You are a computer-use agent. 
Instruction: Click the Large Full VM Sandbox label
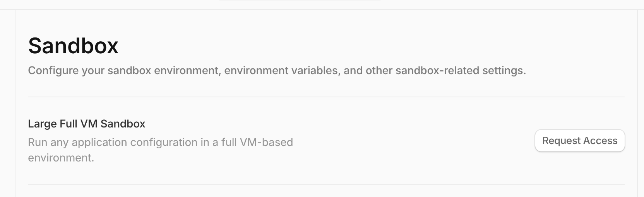pyautogui.click(x=86, y=124)
